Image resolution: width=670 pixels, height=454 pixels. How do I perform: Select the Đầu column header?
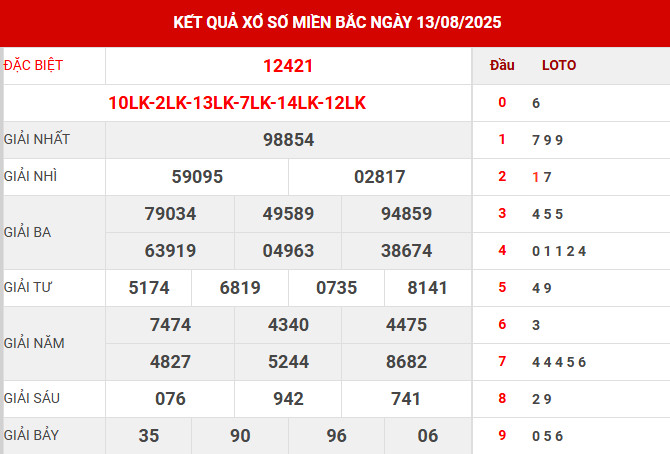(502, 66)
